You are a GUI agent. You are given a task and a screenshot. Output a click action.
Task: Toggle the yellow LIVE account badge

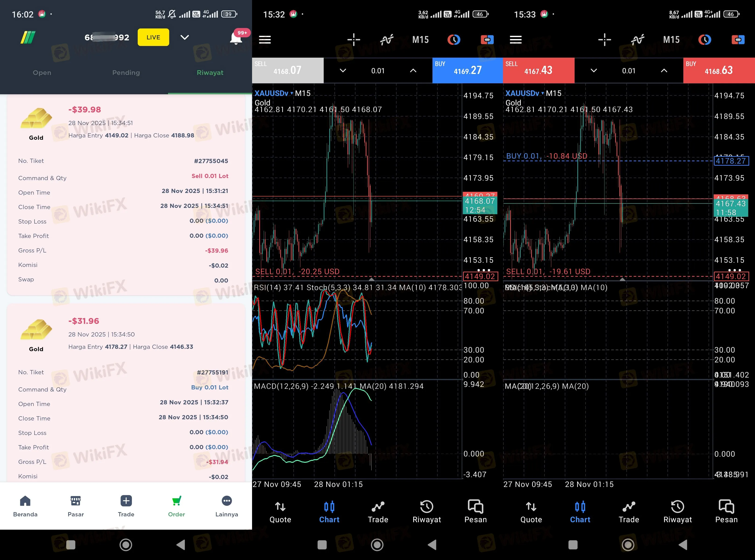point(153,37)
